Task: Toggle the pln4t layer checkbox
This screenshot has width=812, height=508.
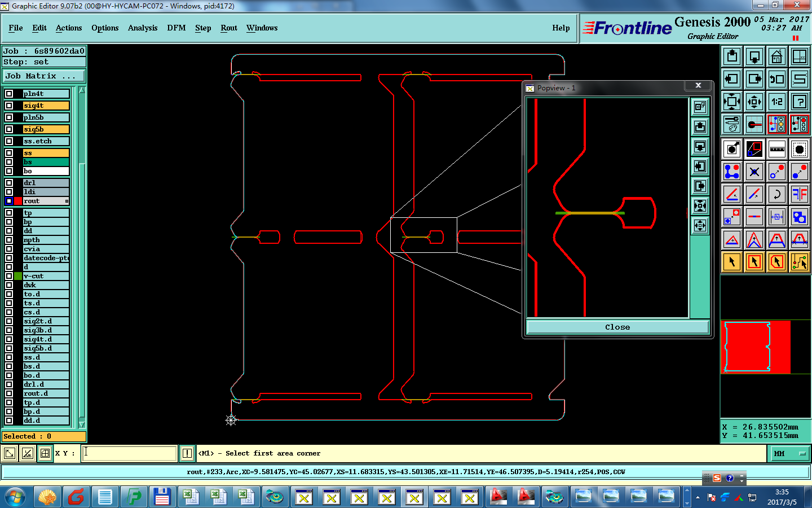Action: point(9,94)
